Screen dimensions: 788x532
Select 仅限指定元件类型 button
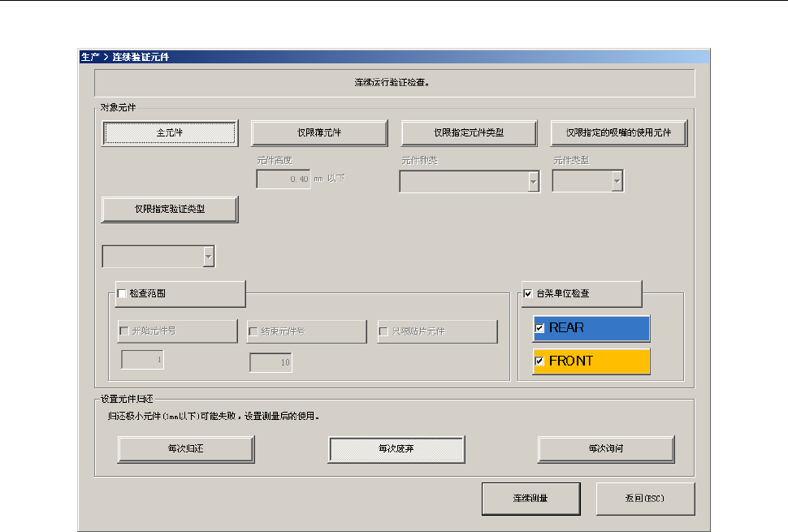pos(469,133)
